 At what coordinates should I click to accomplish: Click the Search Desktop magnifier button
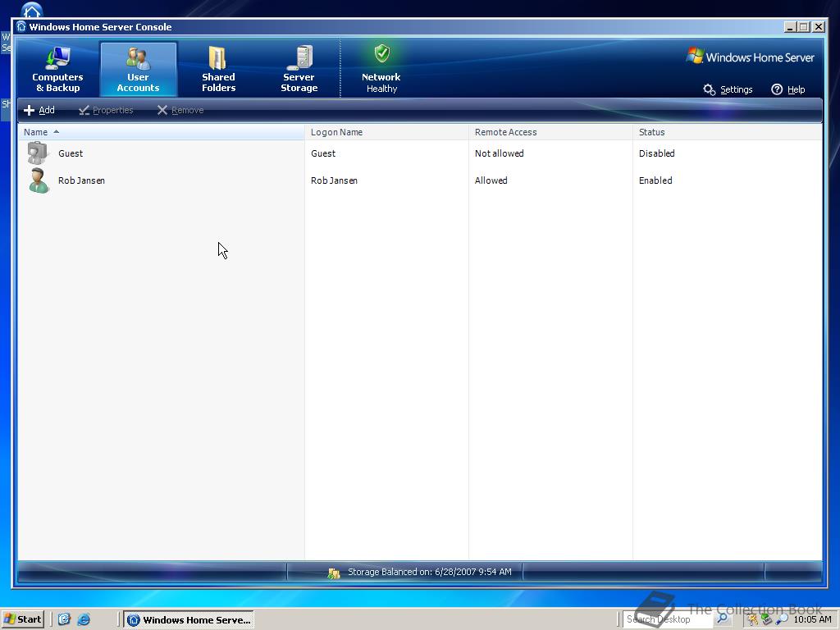[x=722, y=620]
